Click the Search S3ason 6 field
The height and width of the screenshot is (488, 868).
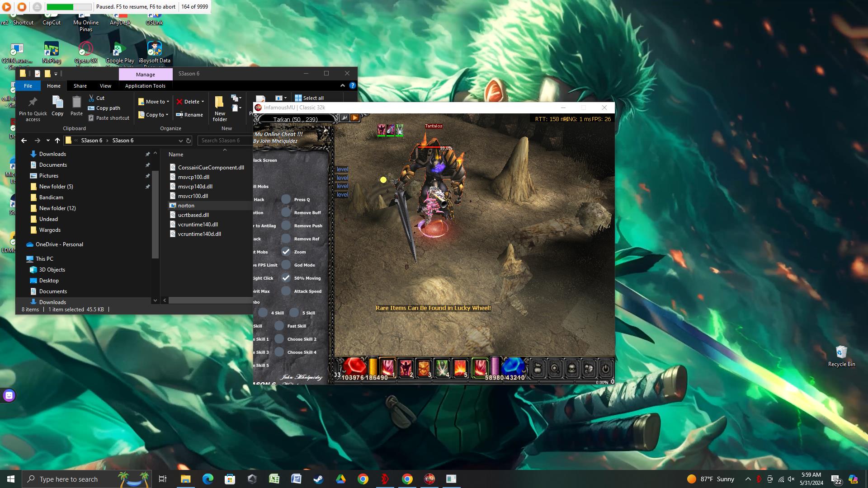(x=225, y=141)
